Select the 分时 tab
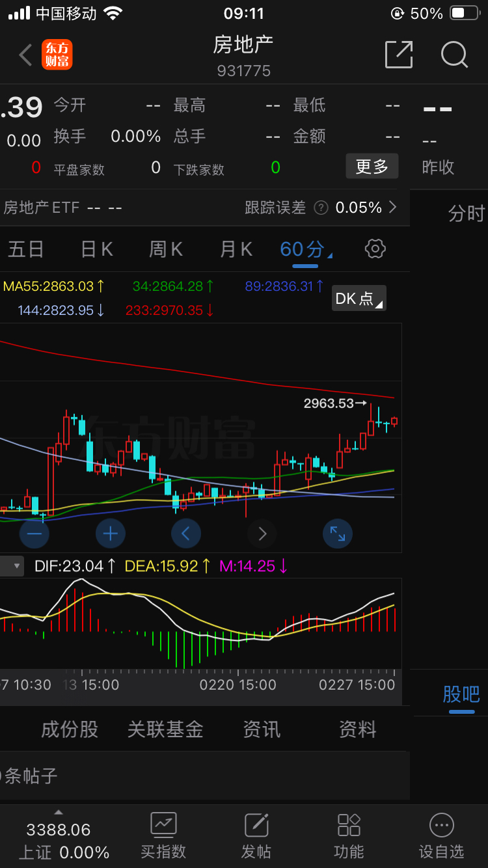 point(467,213)
